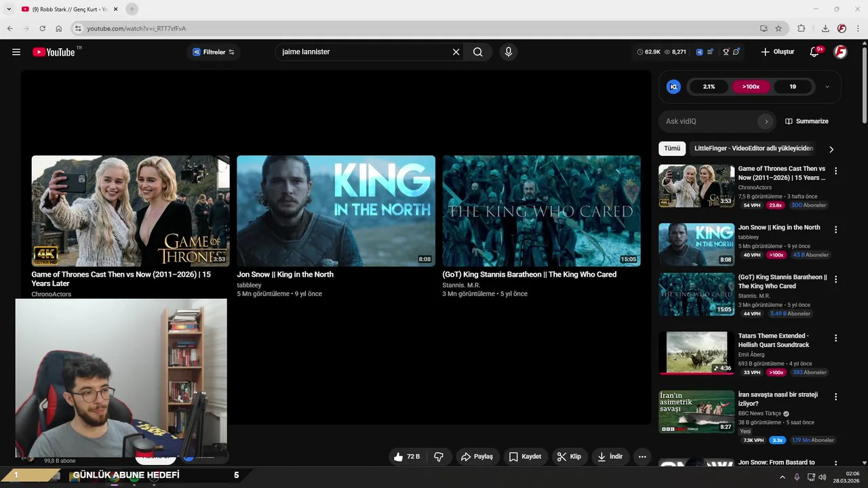Select the >100x metric pill

coord(751,87)
